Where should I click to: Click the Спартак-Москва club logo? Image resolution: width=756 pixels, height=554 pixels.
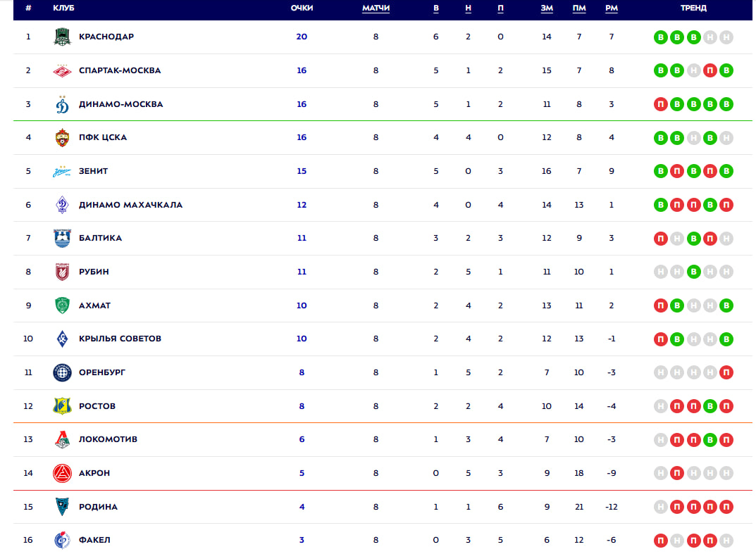pyautogui.click(x=62, y=71)
